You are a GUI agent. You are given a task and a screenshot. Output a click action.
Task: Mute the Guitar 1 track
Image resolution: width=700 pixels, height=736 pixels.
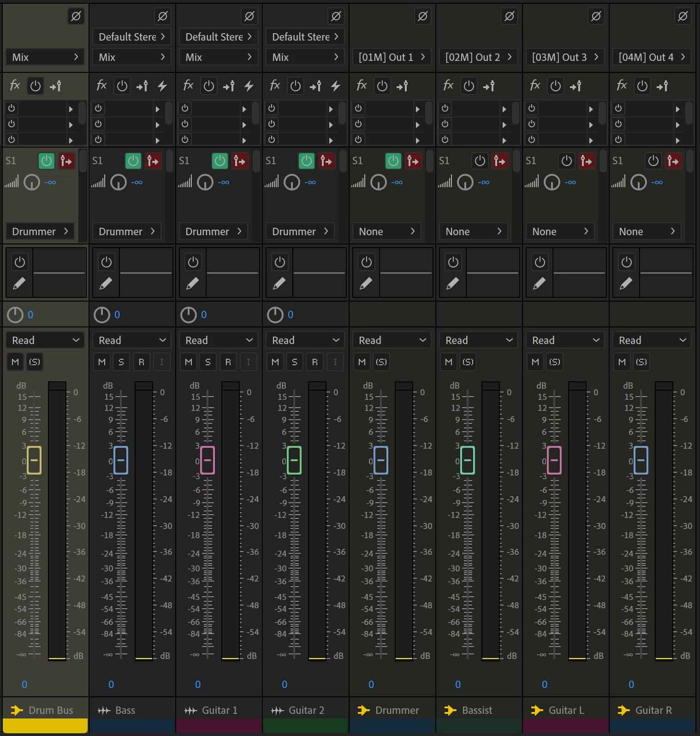coord(189,362)
